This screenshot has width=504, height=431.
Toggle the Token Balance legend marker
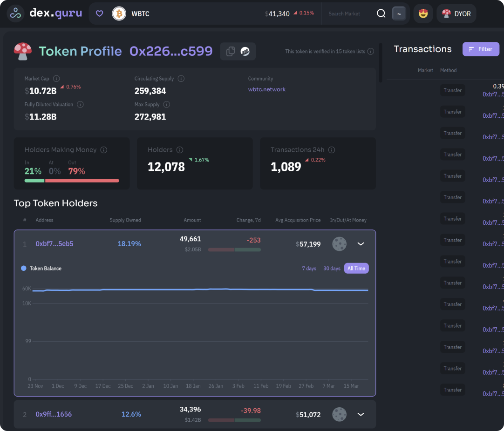pyautogui.click(x=24, y=269)
